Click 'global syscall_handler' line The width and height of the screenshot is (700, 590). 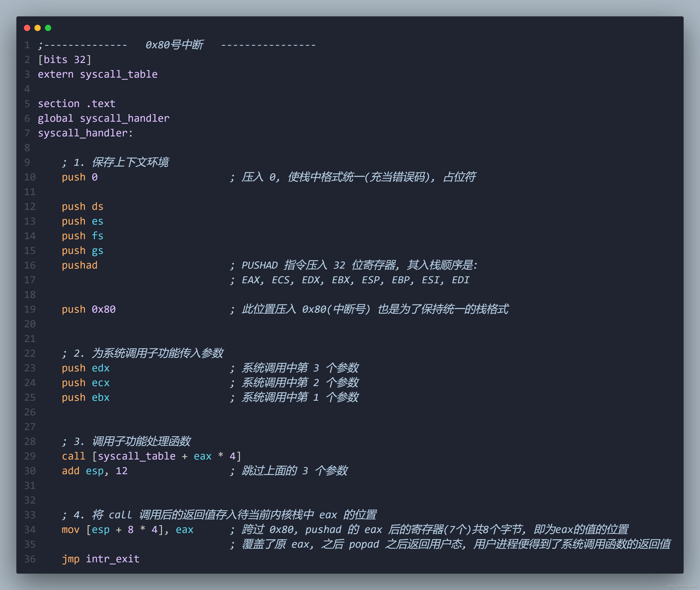click(104, 118)
